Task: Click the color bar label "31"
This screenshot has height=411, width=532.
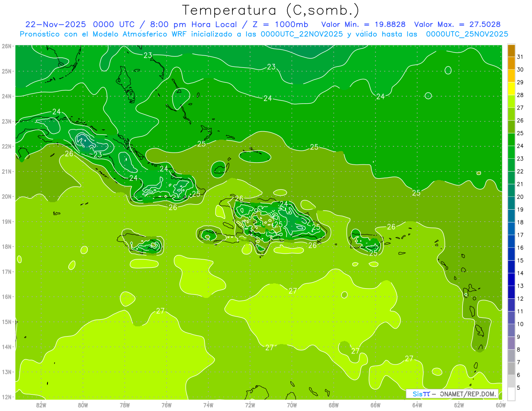Action: [x=520, y=57]
